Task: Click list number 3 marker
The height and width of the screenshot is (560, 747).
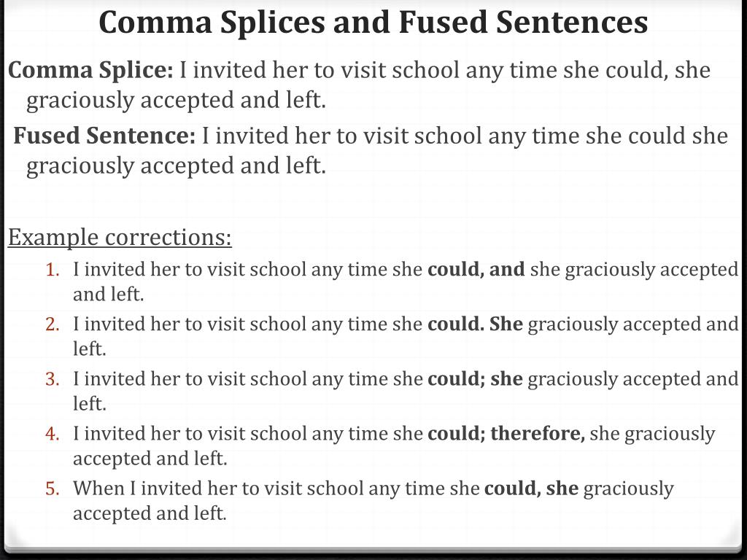Action: click(53, 379)
